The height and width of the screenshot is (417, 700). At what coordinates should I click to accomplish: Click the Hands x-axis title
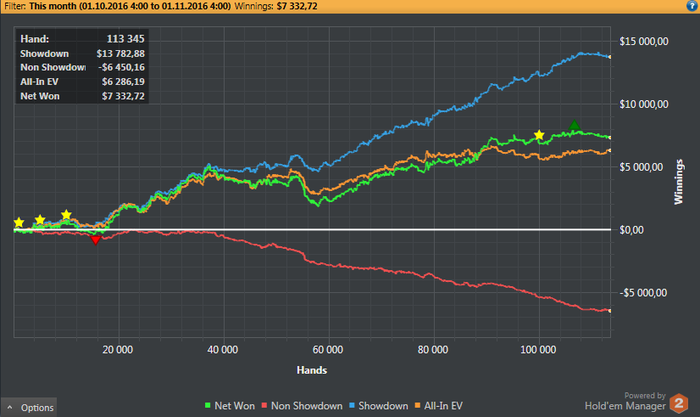312,370
